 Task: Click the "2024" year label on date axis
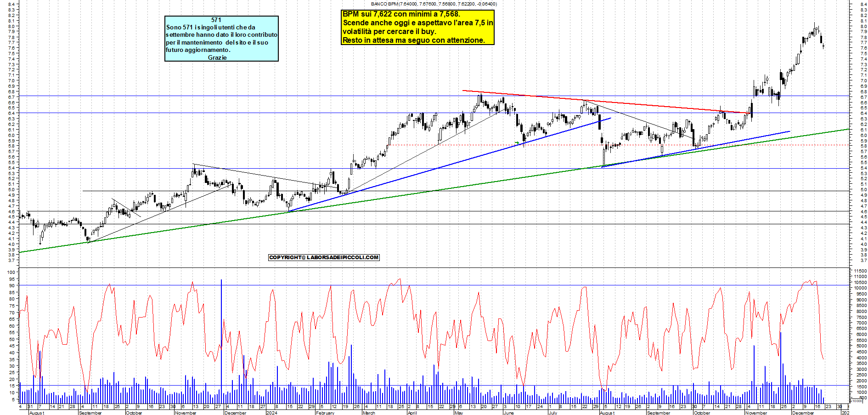click(x=272, y=413)
